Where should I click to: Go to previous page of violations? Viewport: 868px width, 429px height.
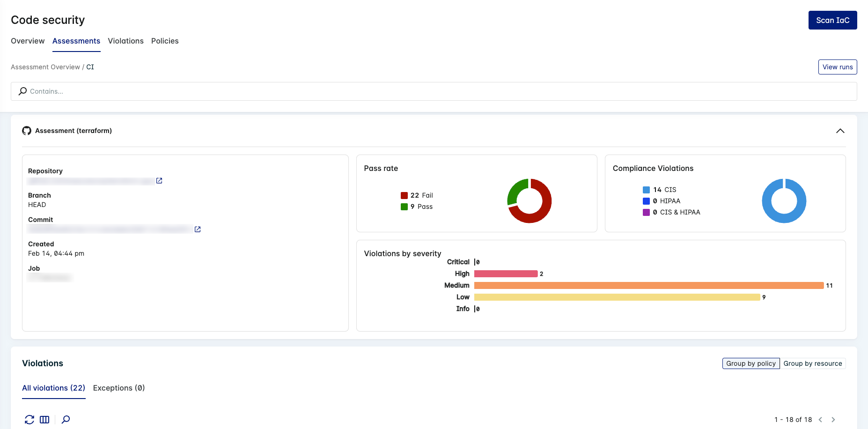coord(820,420)
